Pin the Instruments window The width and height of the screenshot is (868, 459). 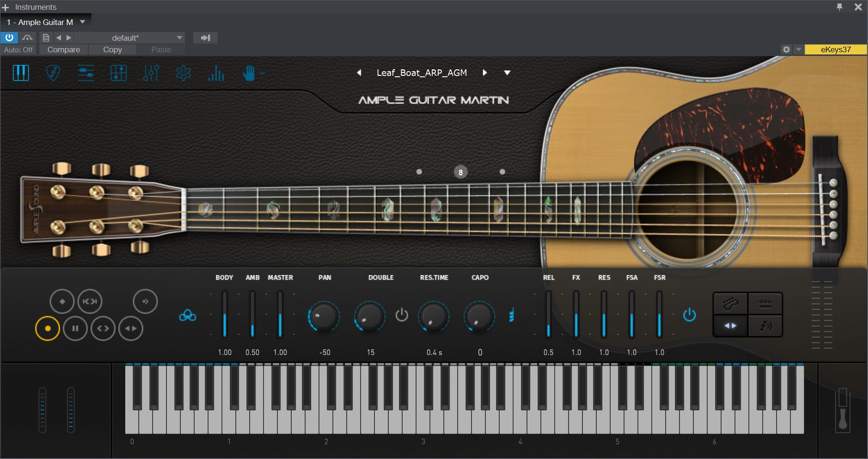tap(839, 7)
